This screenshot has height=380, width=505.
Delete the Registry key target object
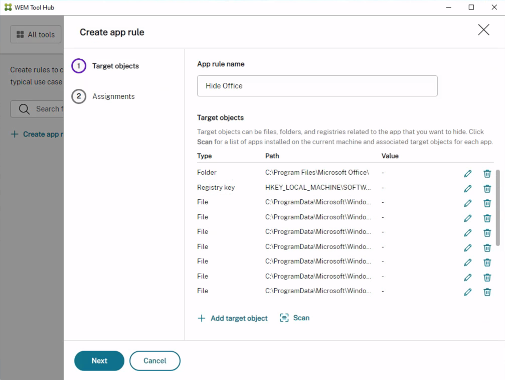[x=487, y=188]
